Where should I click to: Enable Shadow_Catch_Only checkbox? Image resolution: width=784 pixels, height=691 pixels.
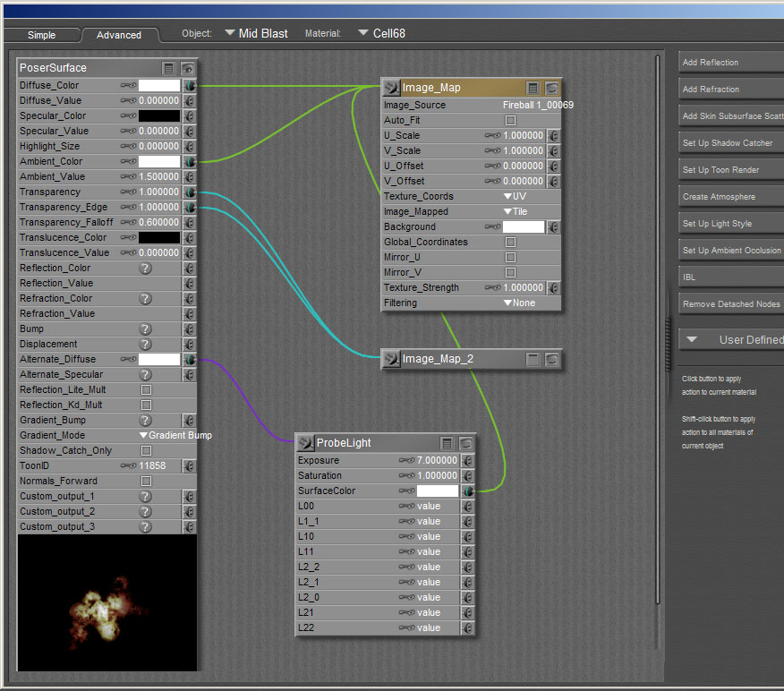(x=146, y=450)
